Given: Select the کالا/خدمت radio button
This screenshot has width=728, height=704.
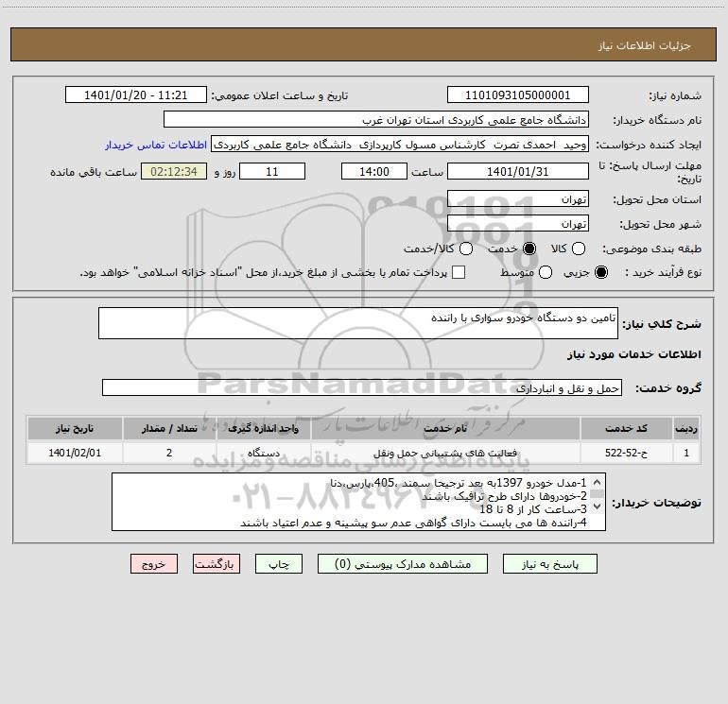Looking at the screenshot, I should (x=466, y=249).
